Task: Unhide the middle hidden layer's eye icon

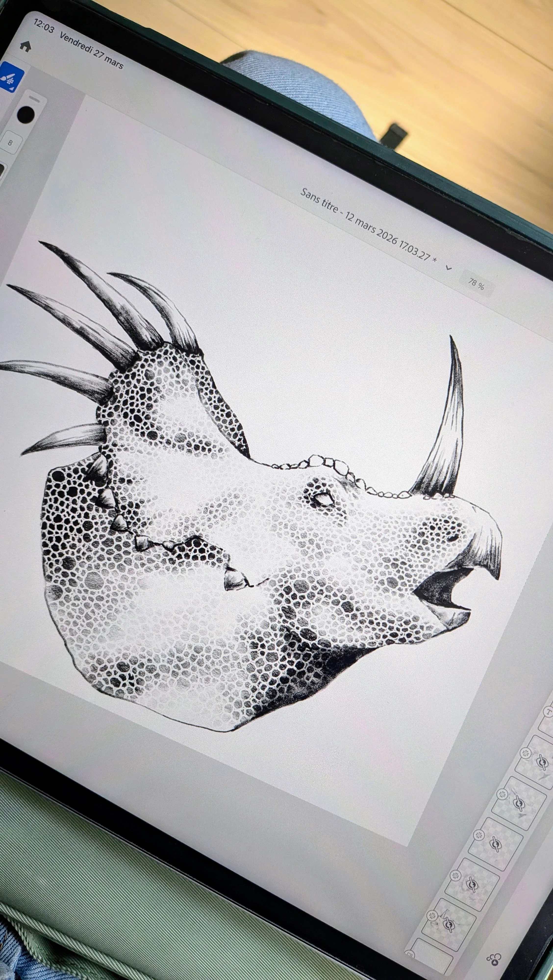Action: pos(496,844)
